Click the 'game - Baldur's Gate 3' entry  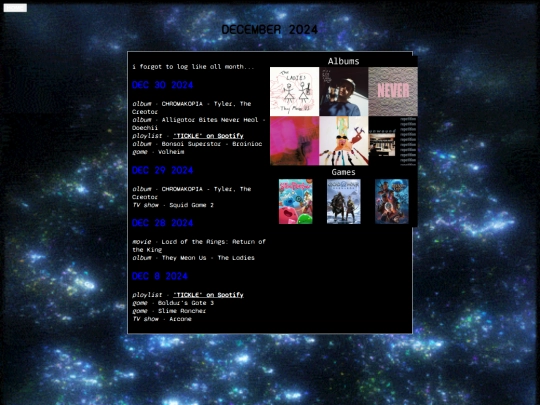pyautogui.click(x=173, y=303)
